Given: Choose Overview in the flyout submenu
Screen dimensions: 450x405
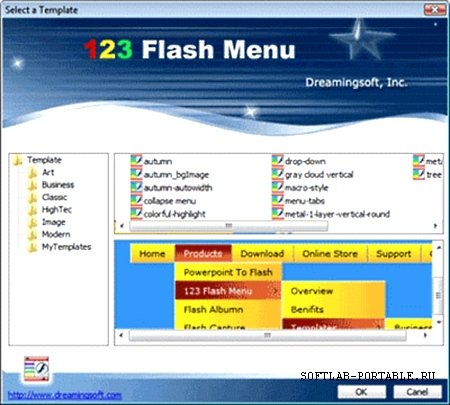Looking at the screenshot, I should [334, 291].
